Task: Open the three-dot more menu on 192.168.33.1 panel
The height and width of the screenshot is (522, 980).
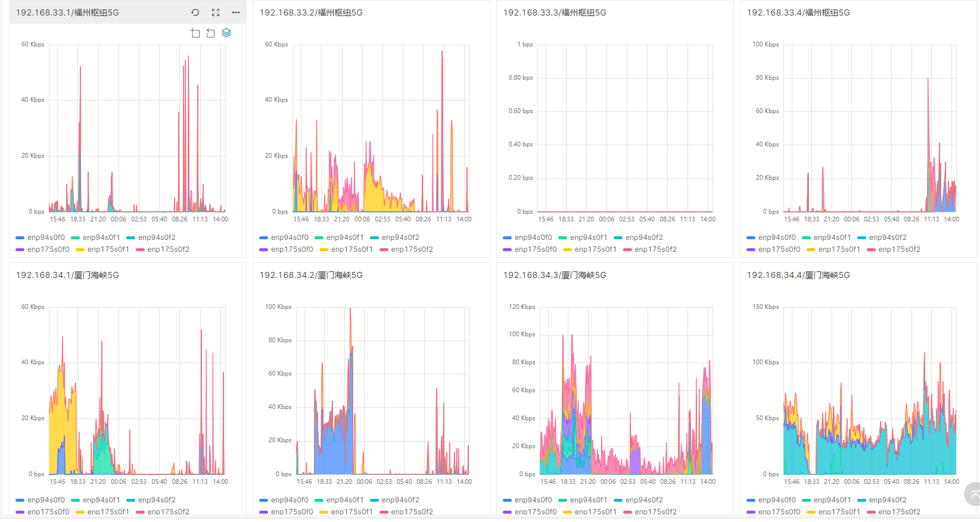Action: pos(236,12)
